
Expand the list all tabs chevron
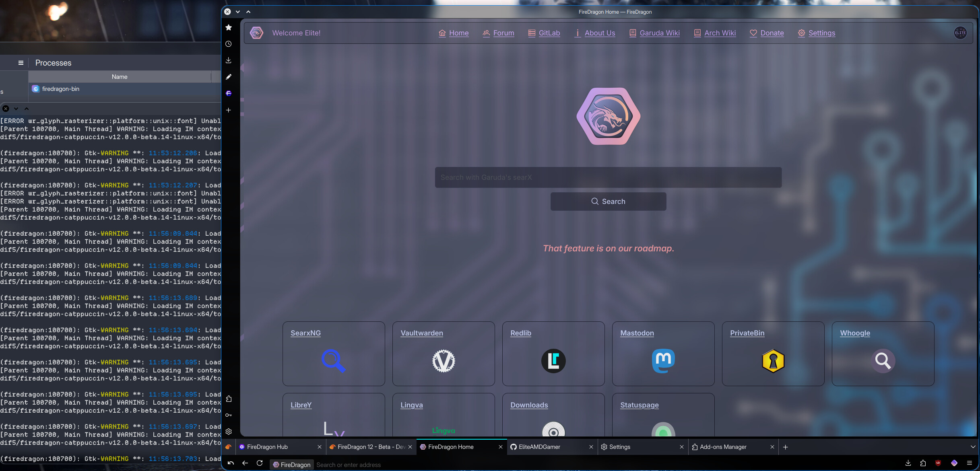(973, 447)
